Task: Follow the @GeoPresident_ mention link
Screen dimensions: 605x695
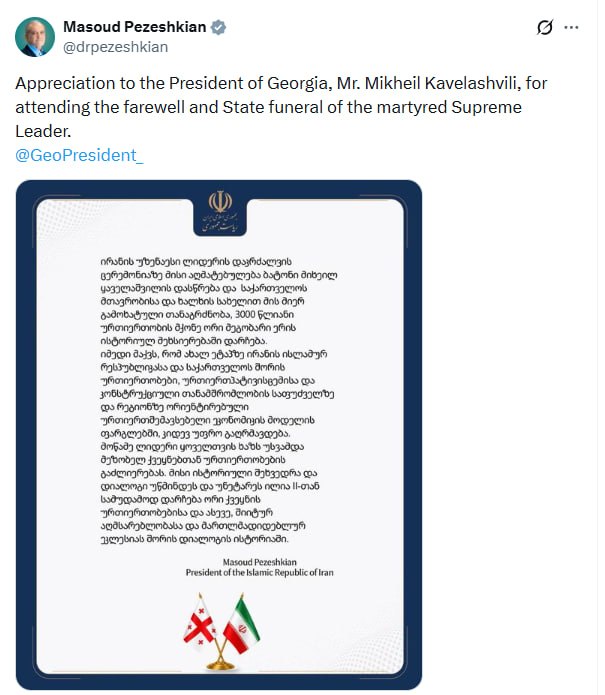Action: [x=79, y=155]
